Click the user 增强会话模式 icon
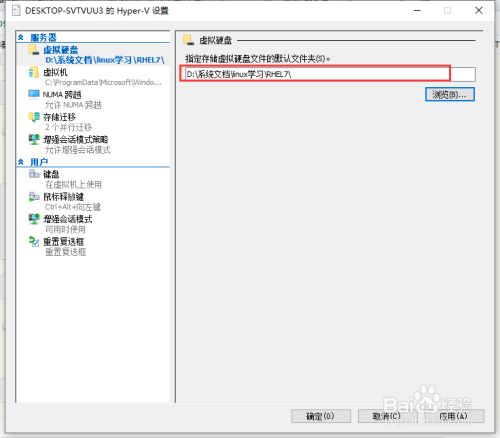500x438 pixels. pos(34,219)
